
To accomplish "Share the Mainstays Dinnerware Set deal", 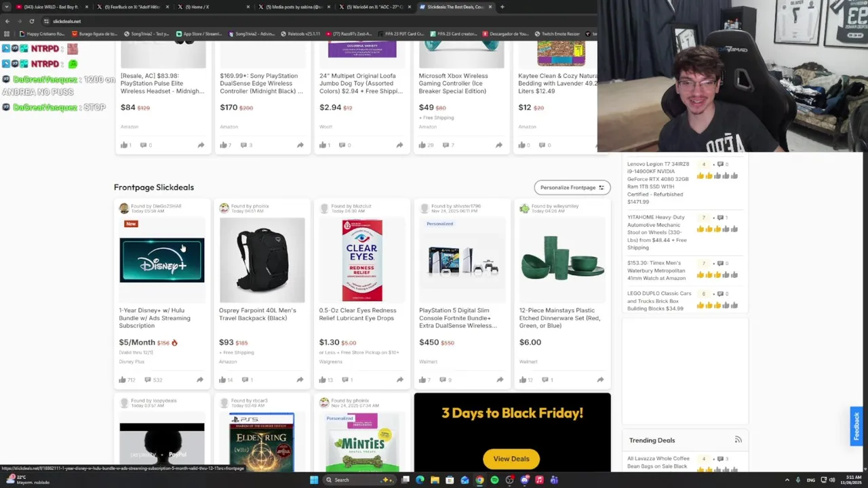I will (600, 380).
